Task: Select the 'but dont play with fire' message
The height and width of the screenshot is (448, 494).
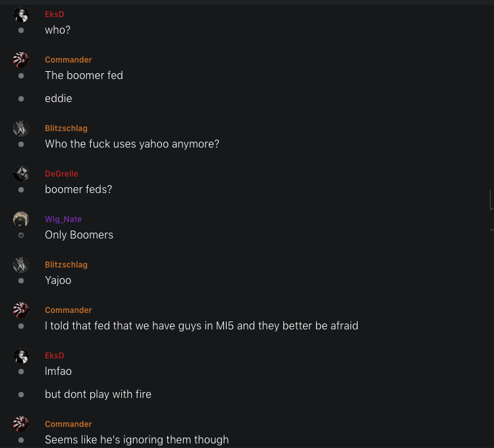Action: [x=98, y=395]
